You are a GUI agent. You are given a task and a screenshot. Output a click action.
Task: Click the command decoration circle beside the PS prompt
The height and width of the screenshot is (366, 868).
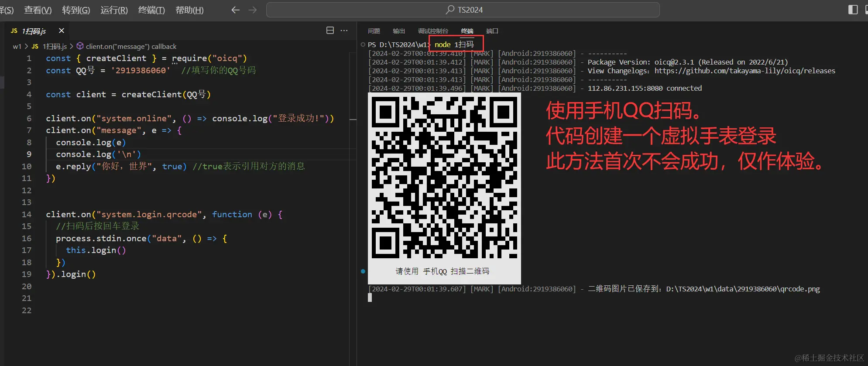click(363, 44)
